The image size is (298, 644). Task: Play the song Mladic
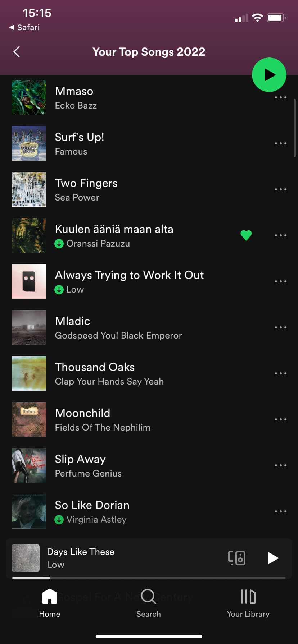coord(149,327)
